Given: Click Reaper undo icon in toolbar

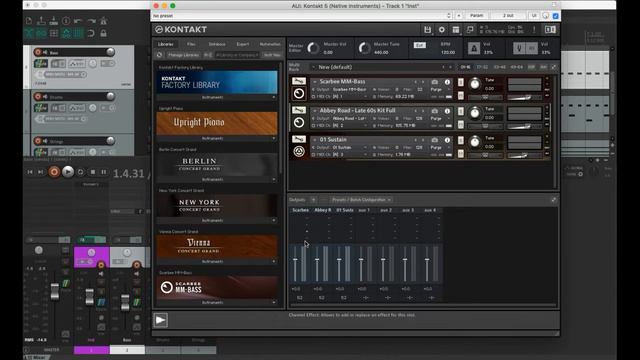Looking at the screenshot, I should (x=78, y=20).
